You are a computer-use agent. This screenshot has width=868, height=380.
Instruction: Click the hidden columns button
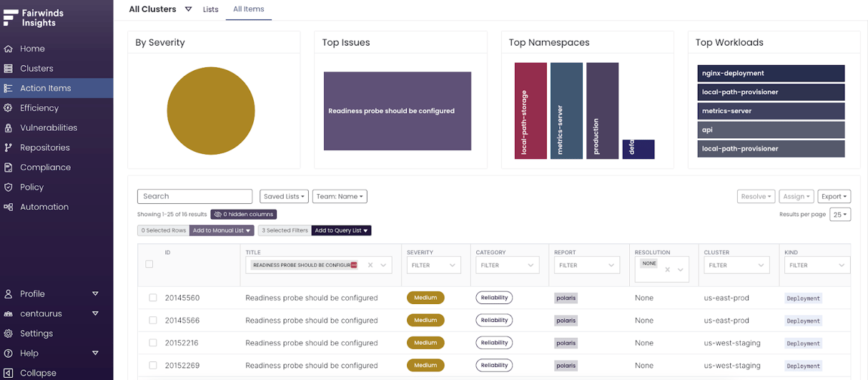coord(243,214)
